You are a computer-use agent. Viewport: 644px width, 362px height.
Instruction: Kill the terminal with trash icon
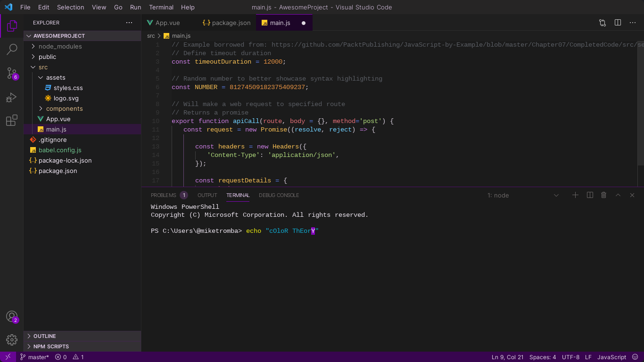click(x=603, y=195)
